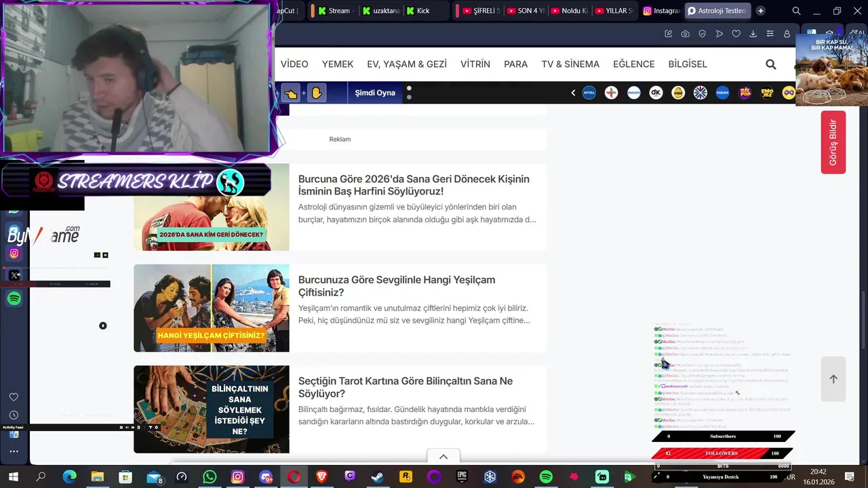This screenshot has width=868, height=488.
Task: Open the YEMEK menu item
Action: click(x=338, y=64)
